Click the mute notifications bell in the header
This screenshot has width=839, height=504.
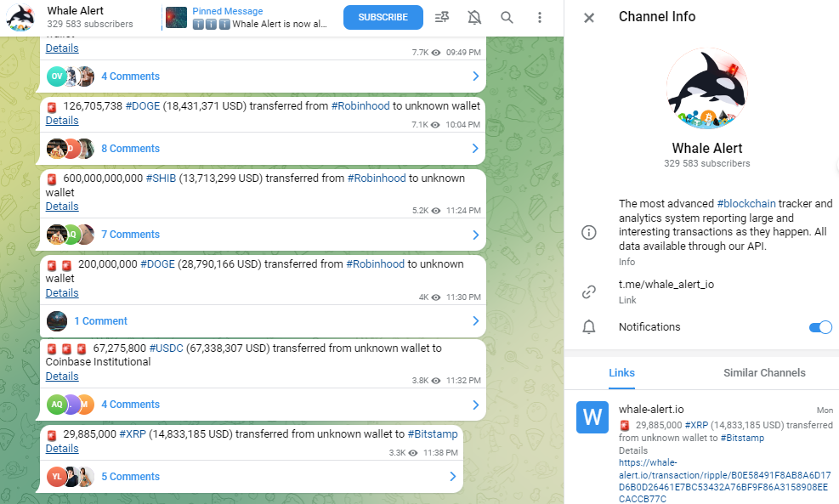coord(474,17)
